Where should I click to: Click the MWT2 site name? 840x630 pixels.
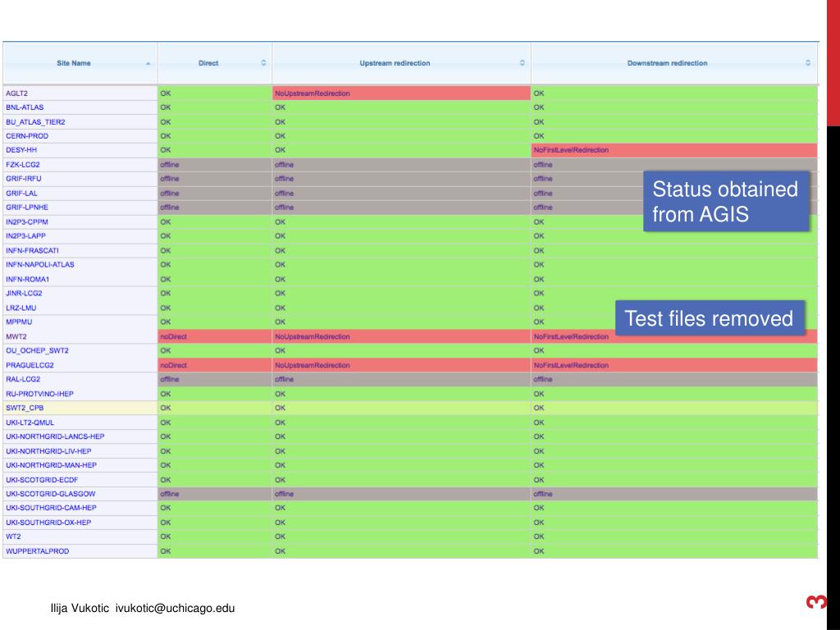[16, 336]
